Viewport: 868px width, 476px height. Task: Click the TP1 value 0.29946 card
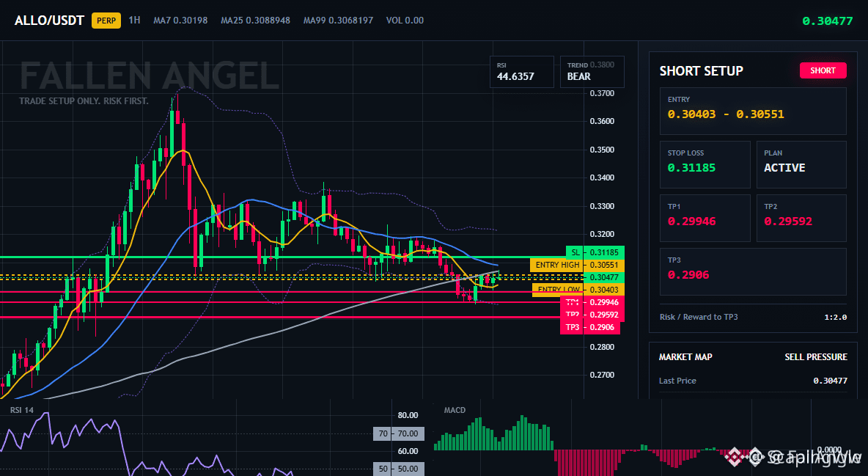tap(705, 218)
